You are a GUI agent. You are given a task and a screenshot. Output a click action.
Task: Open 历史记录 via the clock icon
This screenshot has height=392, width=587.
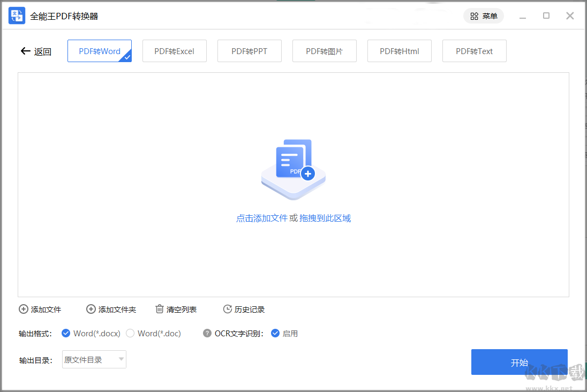tap(227, 309)
